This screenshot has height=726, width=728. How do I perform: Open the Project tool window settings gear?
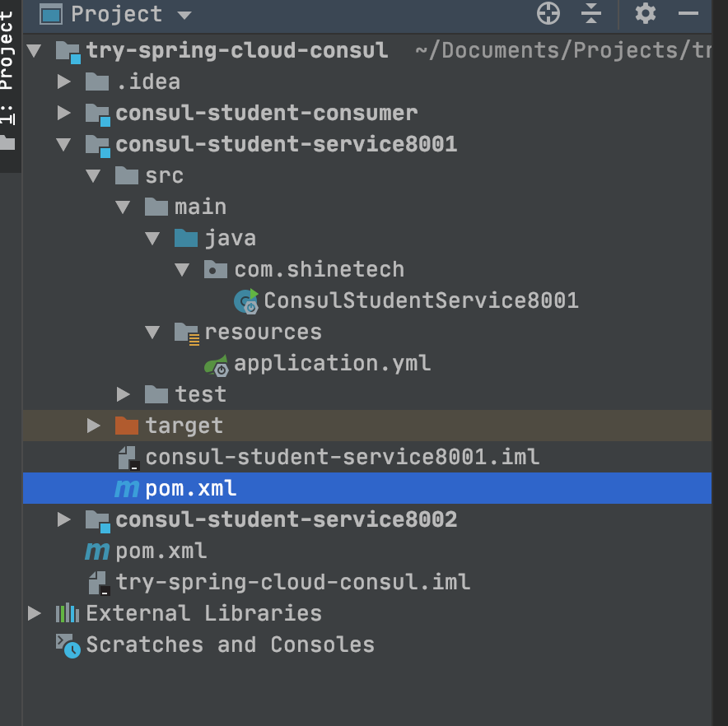(x=644, y=14)
